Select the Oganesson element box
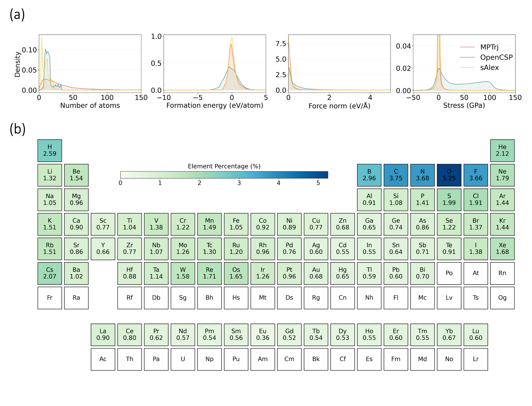 502,298
